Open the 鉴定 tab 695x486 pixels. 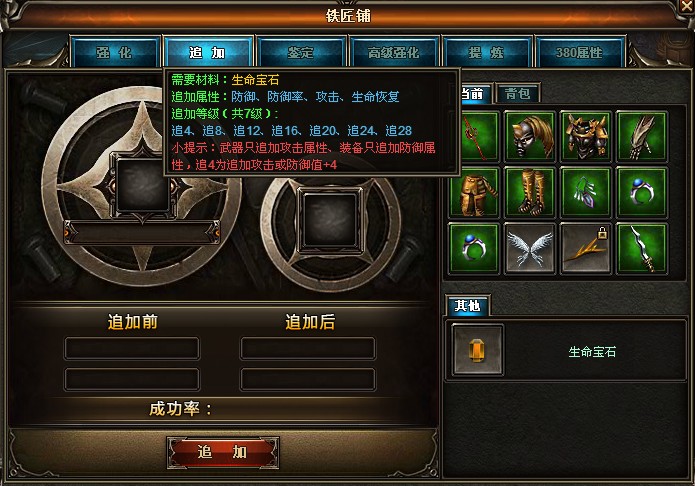tap(301, 53)
